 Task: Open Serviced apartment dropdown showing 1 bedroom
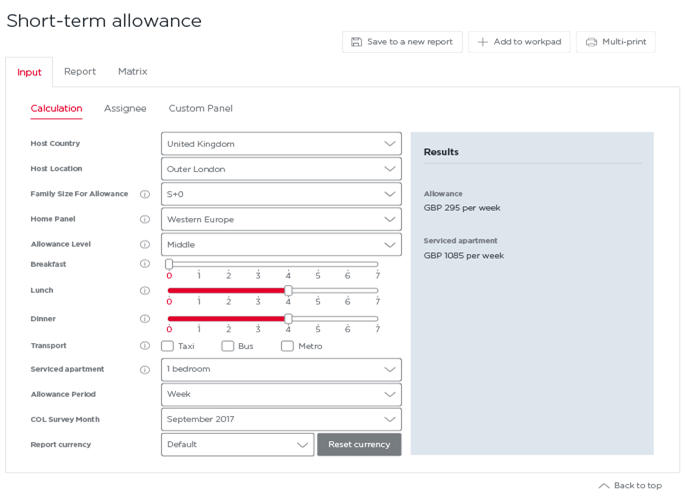(281, 369)
